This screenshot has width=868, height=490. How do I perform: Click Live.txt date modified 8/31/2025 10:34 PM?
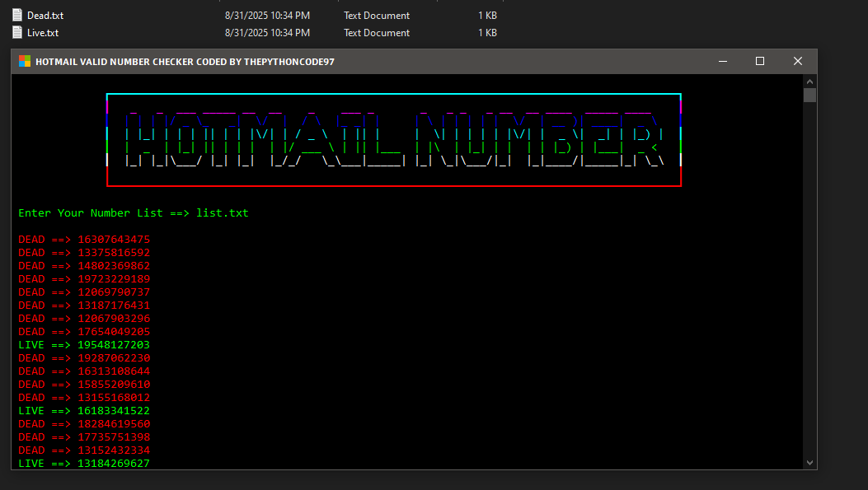tap(267, 33)
